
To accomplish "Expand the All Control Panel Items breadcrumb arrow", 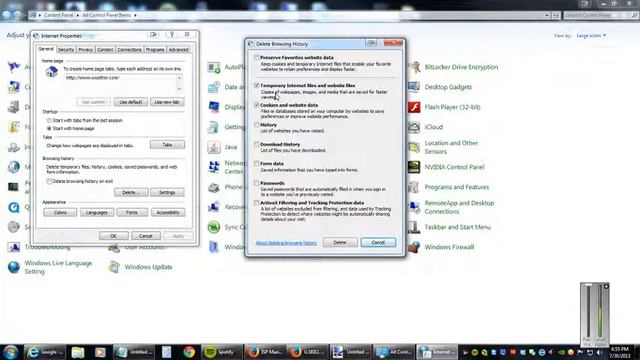I will 135,15.
